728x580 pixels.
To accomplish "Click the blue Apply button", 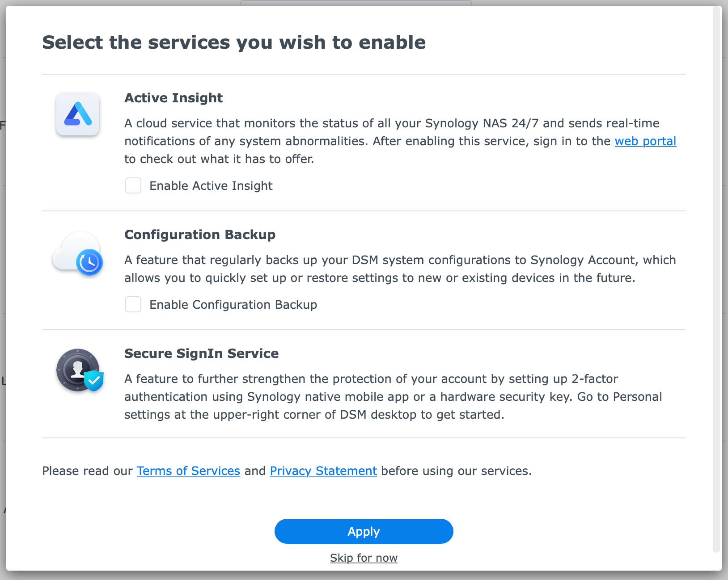I will click(x=364, y=531).
